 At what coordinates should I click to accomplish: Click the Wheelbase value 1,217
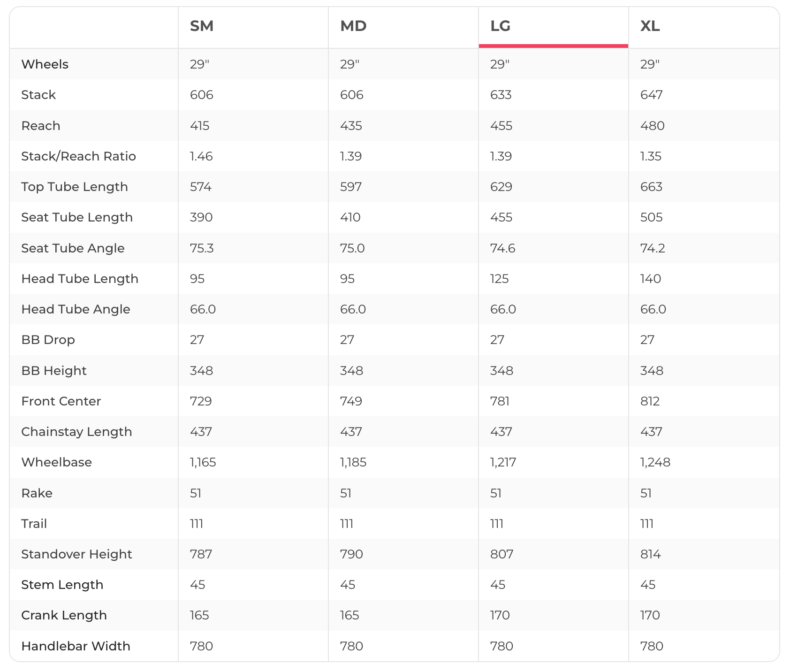[x=503, y=463]
